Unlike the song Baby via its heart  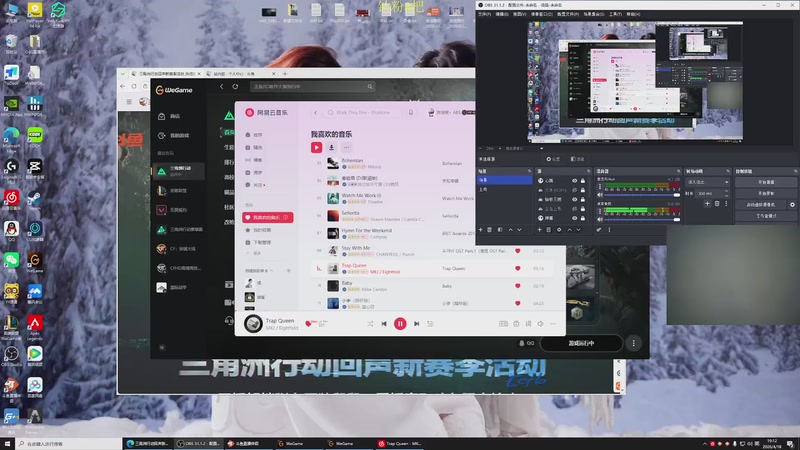517,286
